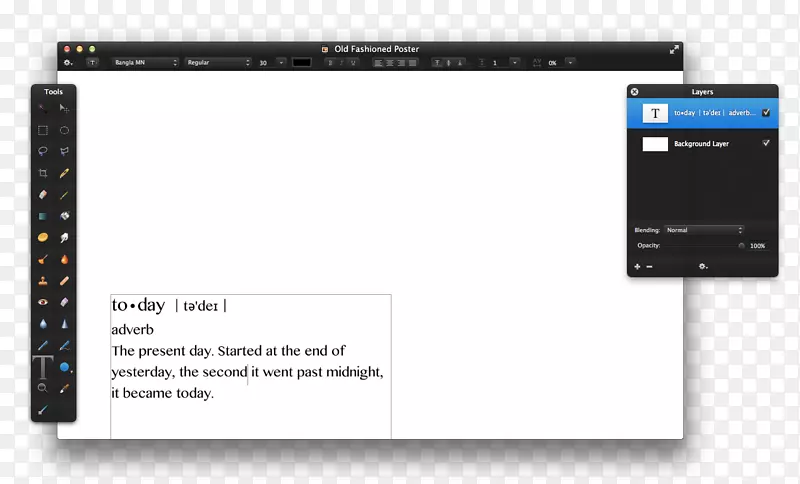This screenshot has width=800, height=484.
Task: Uncheck Background Layer visibility
Action: (x=766, y=144)
